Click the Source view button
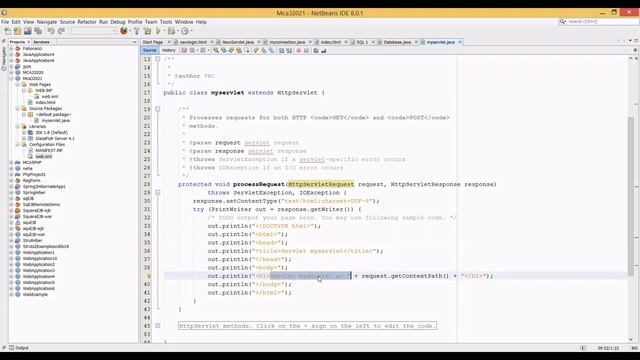 [149, 51]
